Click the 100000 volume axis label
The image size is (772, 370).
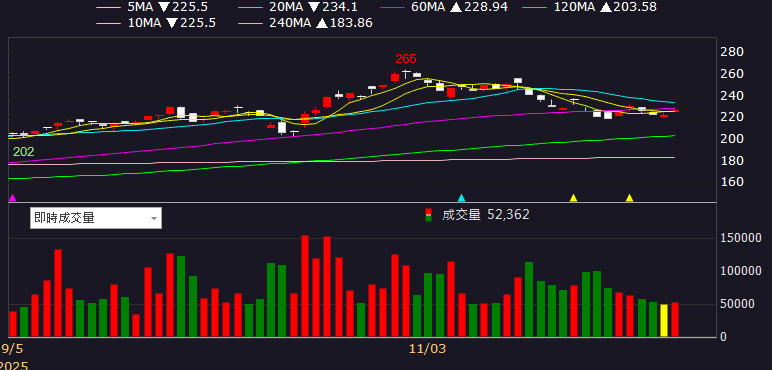coord(740,271)
